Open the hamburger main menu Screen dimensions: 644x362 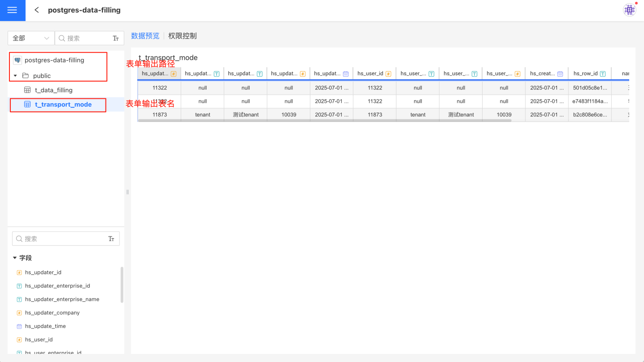click(13, 10)
